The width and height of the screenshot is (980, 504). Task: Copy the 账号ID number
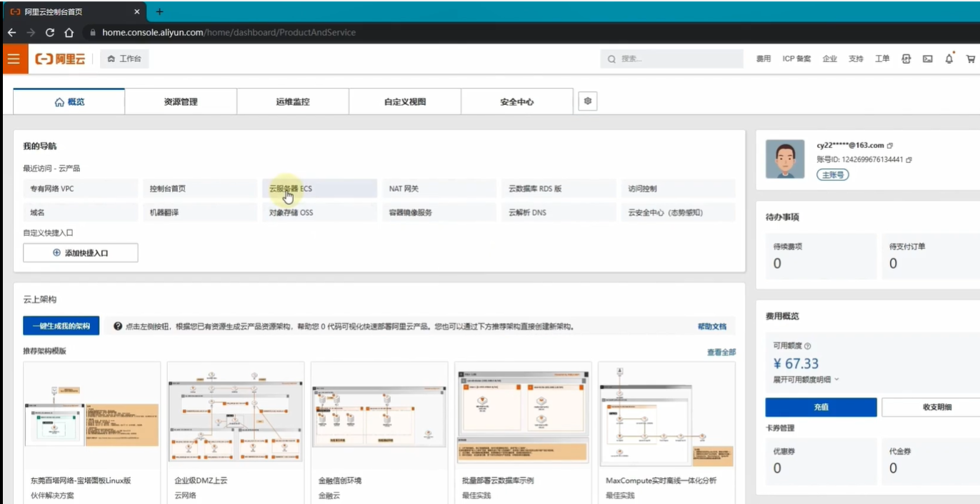[x=909, y=159]
